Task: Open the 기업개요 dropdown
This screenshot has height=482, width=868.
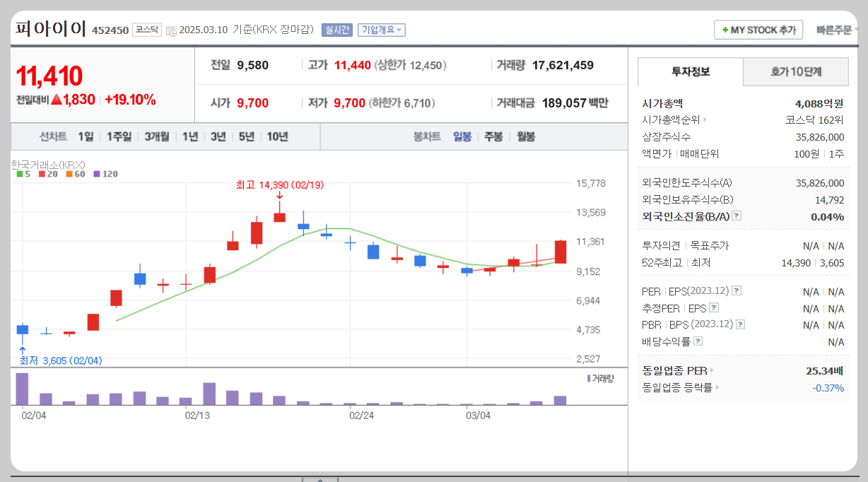Action: pyautogui.click(x=382, y=30)
